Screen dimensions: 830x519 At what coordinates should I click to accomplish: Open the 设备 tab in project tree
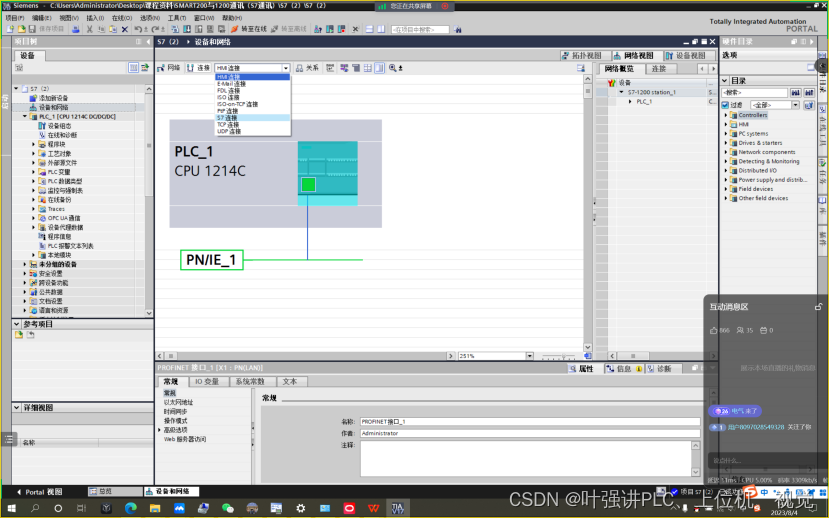point(28,56)
